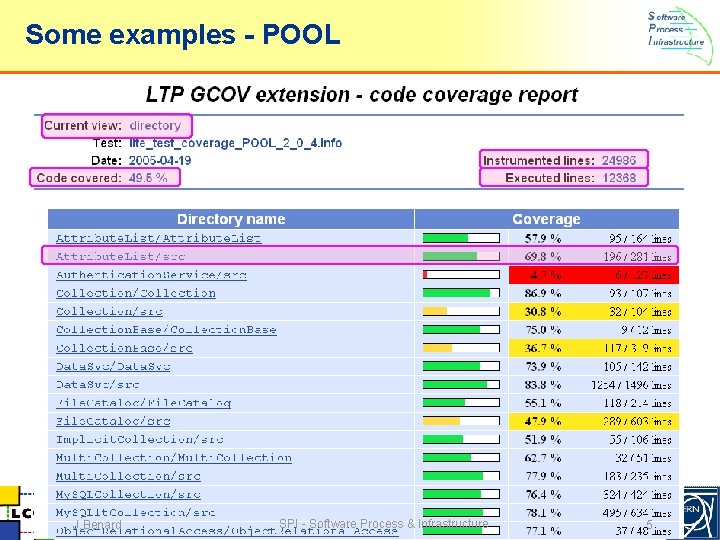
Task: Click the 57.9 % coverage value
Action: 543,238
